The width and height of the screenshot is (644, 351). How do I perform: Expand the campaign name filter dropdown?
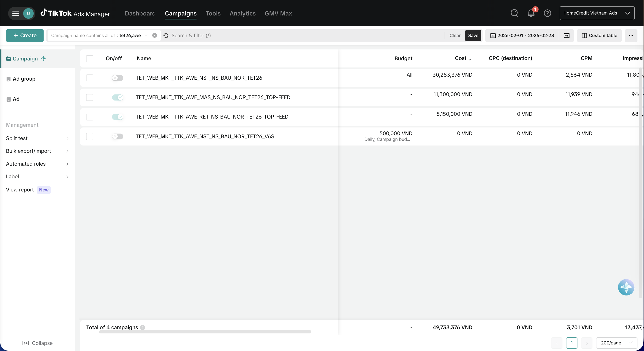click(146, 36)
